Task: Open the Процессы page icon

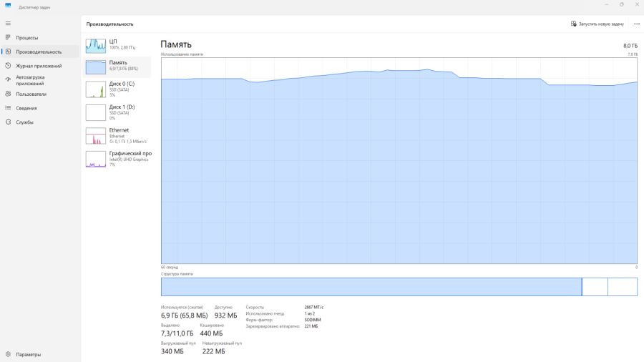Action: [8, 37]
